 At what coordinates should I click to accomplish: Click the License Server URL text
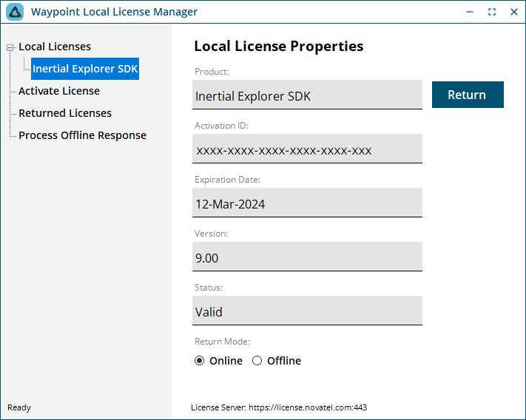point(279,407)
